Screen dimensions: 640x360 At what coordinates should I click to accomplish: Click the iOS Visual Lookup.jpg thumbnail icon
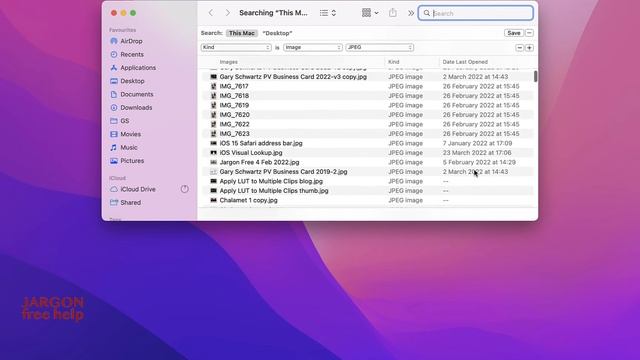pos(213,153)
